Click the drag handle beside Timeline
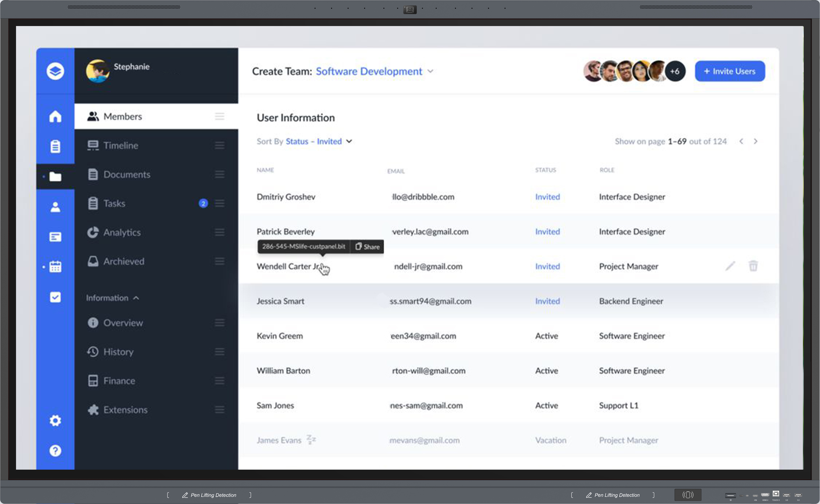 (219, 145)
